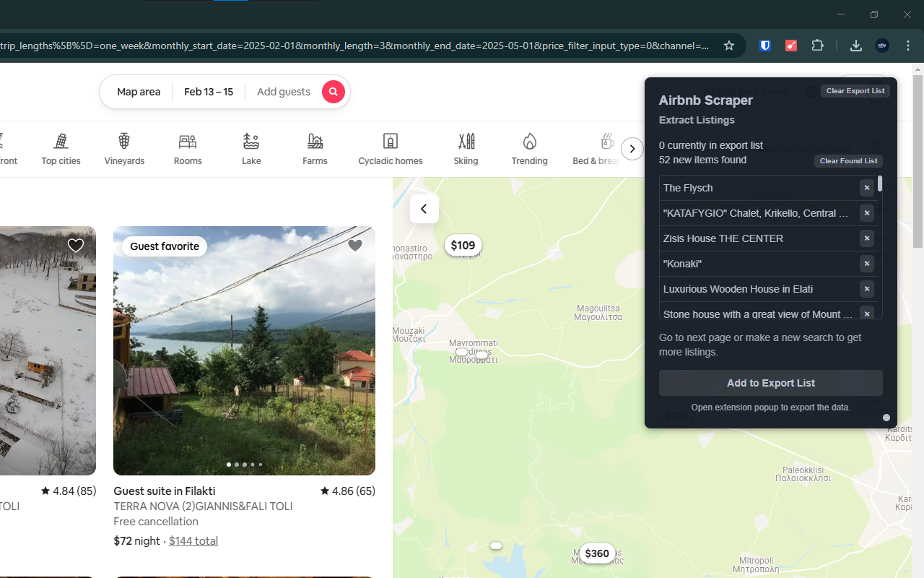Collapse the map with the left chevron
Screen dimensions: 924x578
coord(424,209)
